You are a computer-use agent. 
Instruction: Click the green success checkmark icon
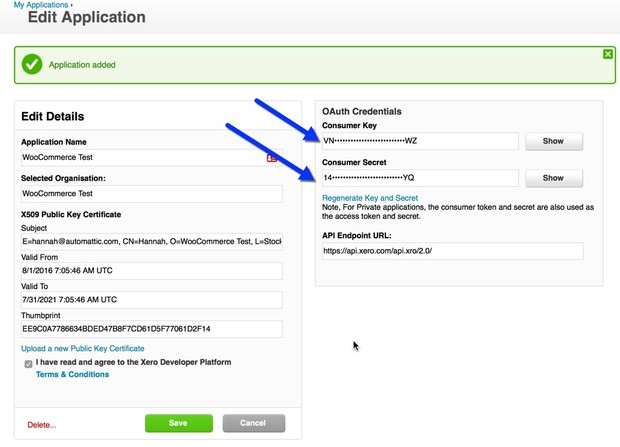(32, 64)
